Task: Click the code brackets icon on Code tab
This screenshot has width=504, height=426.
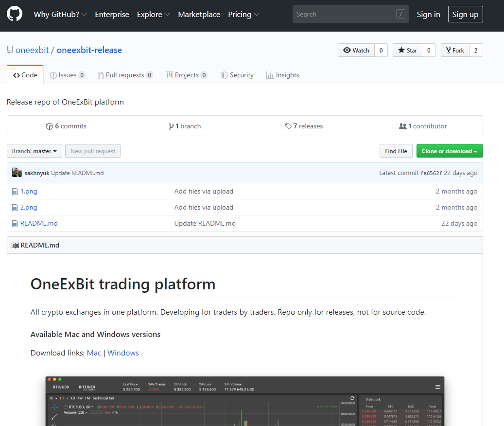Action: [17, 75]
